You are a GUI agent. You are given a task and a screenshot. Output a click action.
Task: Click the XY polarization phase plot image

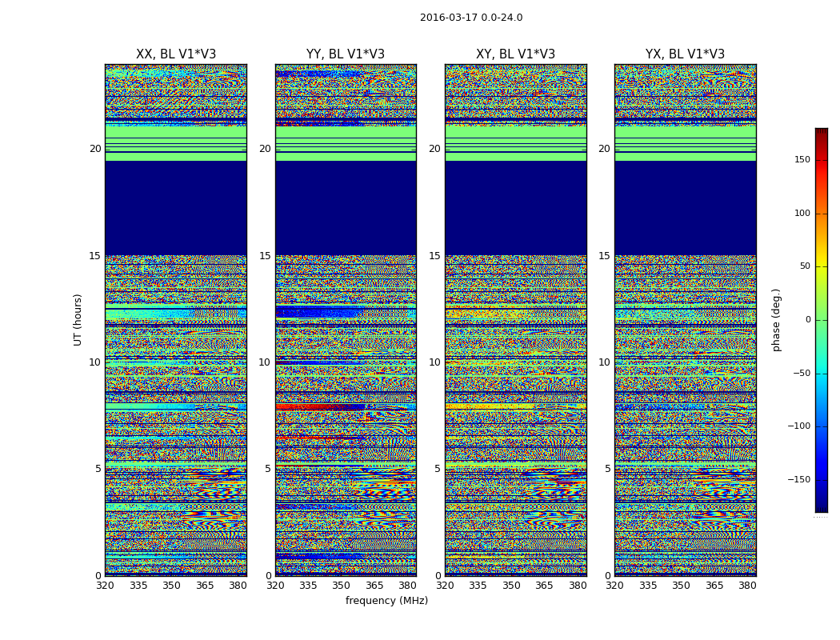pyautogui.click(x=515, y=320)
